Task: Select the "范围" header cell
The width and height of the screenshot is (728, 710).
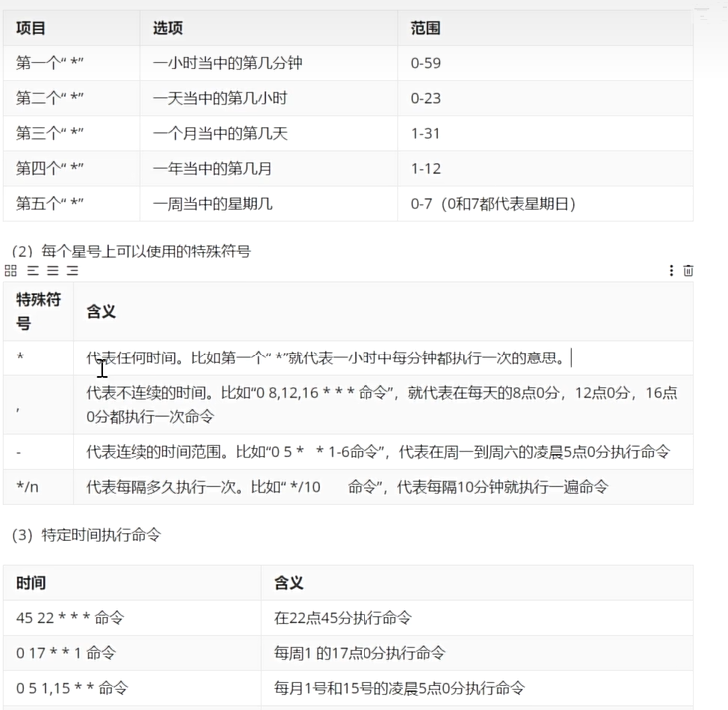Action: [545, 28]
